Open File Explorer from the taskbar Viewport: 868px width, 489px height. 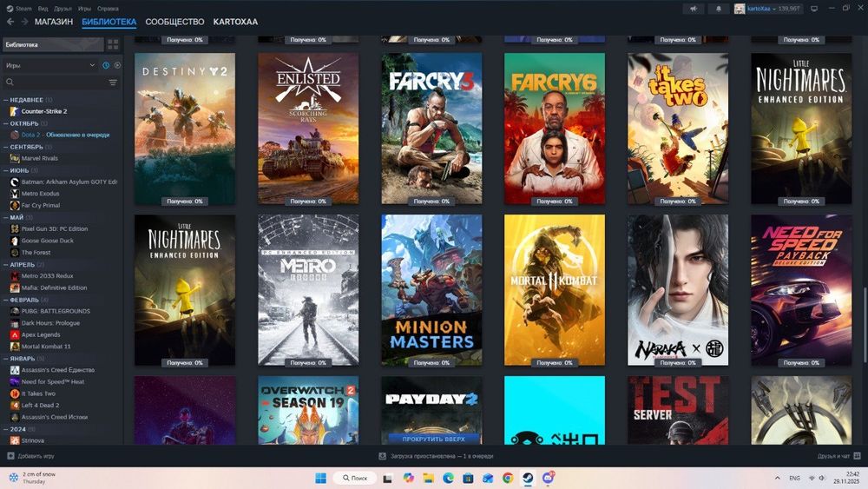click(429, 478)
